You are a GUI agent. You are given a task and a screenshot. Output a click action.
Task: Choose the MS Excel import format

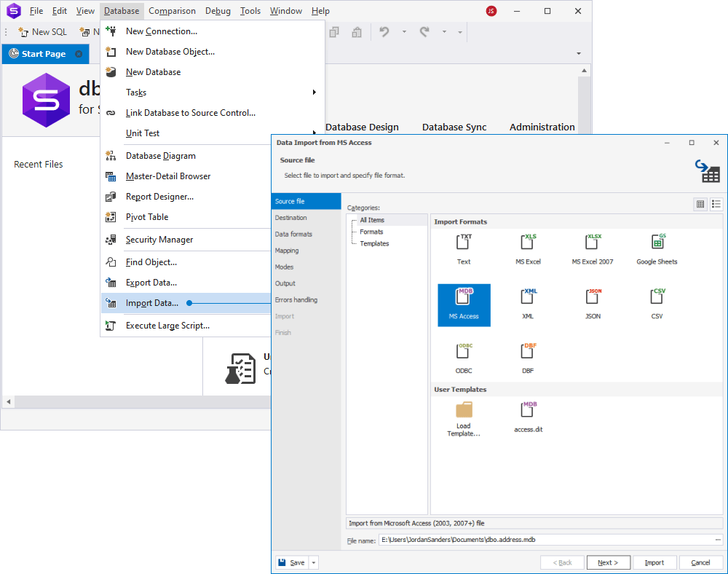(528, 250)
